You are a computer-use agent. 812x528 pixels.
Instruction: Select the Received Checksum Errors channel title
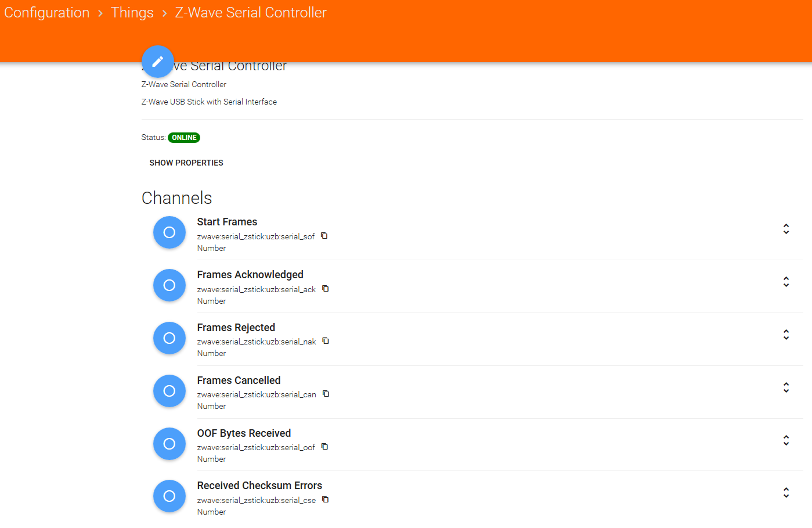pyautogui.click(x=259, y=486)
